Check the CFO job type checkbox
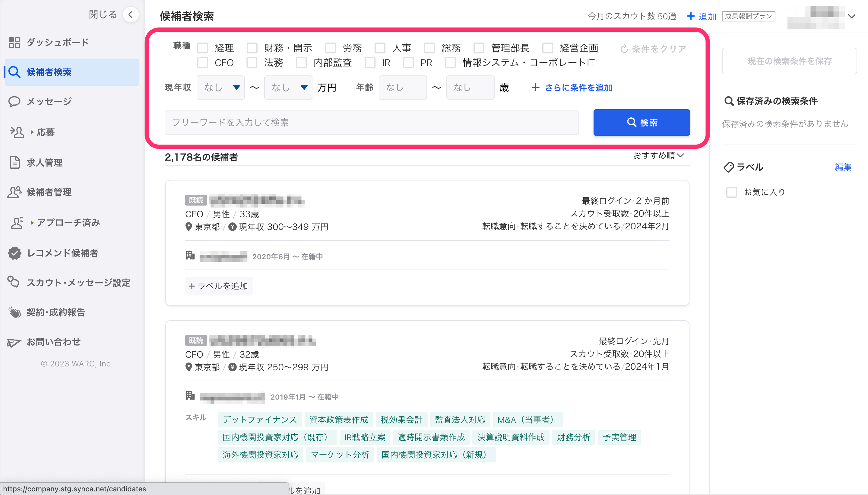The width and height of the screenshot is (868, 495). coord(203,62)
